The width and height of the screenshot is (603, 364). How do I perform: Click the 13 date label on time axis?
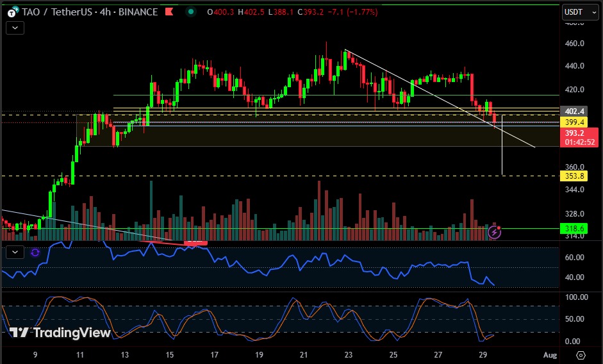tap(124, 355)
